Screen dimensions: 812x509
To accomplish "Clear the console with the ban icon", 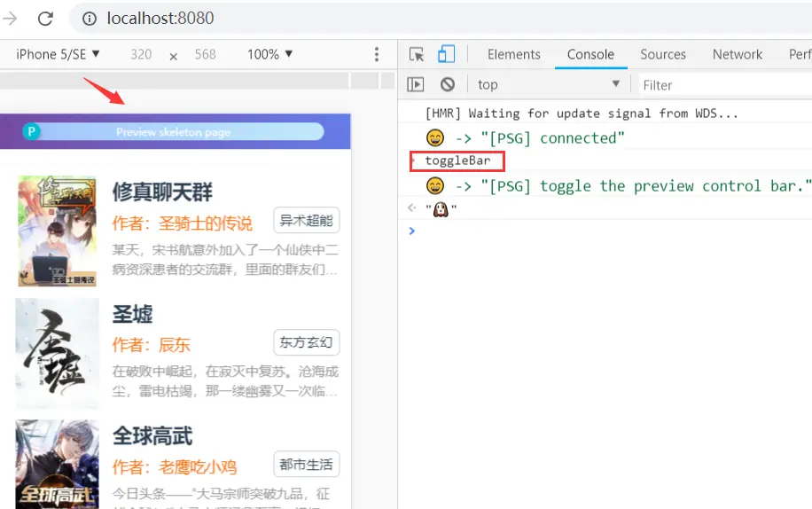I will tap(448, 84).
